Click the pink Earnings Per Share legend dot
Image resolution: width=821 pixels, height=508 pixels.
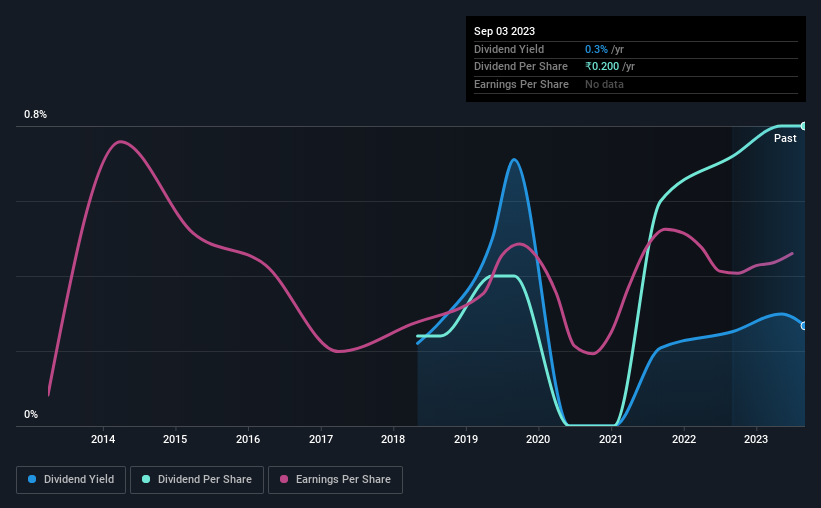[x=284, y=479]
